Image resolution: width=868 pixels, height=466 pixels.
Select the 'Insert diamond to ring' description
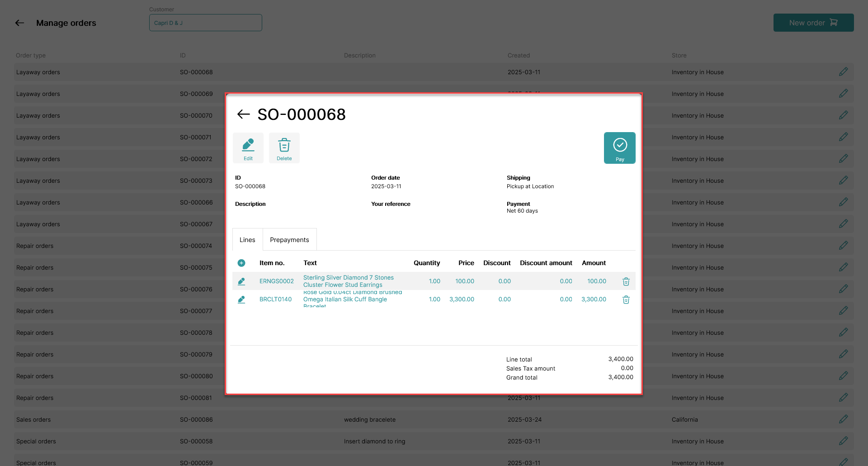[374, 442]
